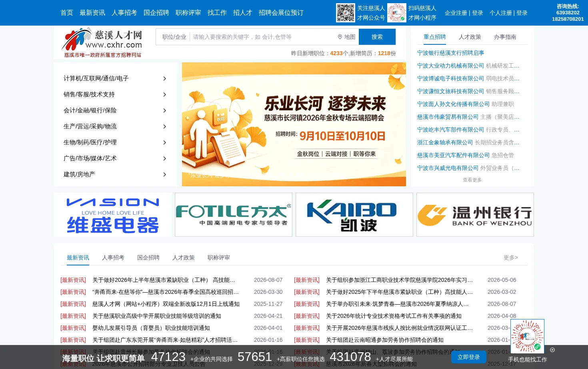
Task: Open 浙江金象轴承有限公司 listing
Action: [445, 142]
